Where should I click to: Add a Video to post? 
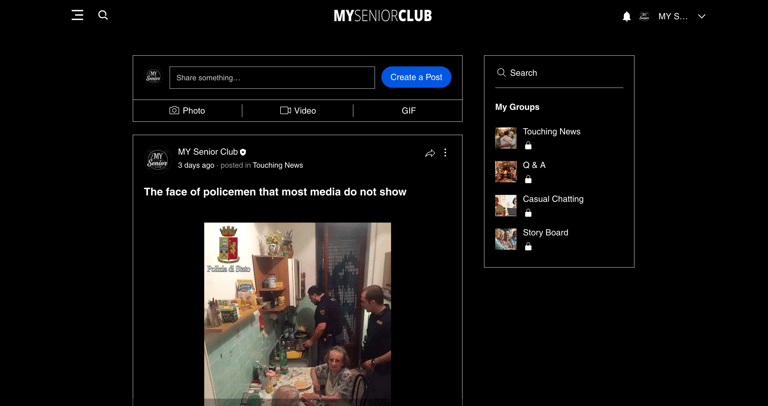[298, 111]
